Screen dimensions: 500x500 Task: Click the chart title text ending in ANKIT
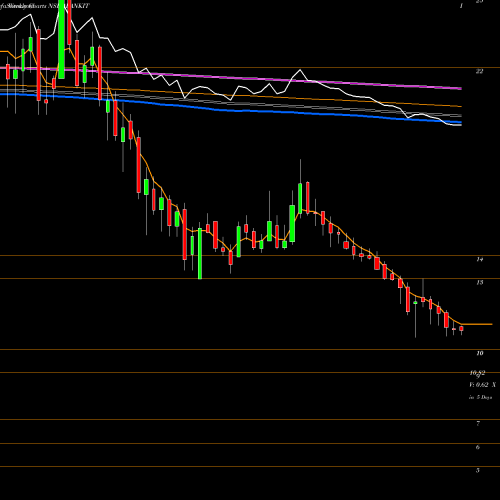[45, 6]
